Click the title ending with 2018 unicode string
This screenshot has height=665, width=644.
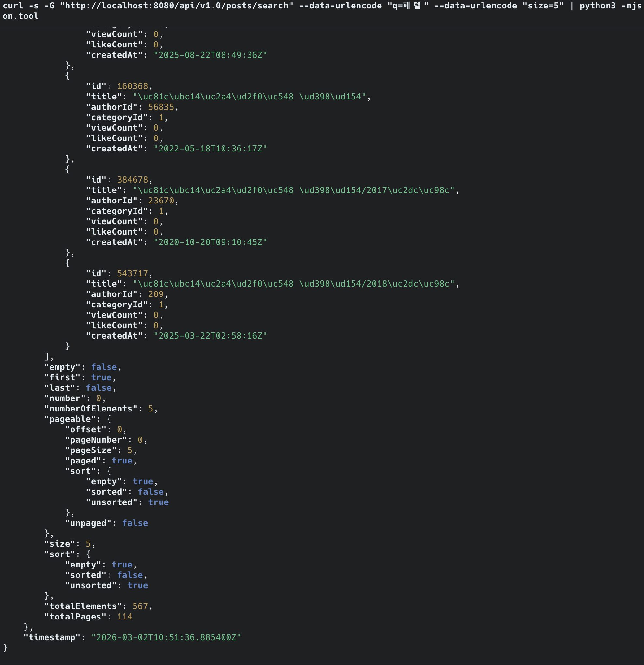(x=294, y=284)
